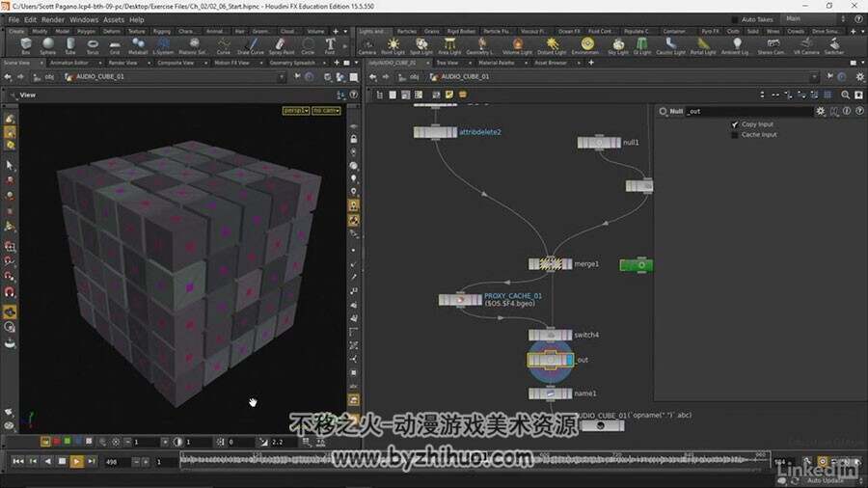Click the audio waveform timeline
The width and height of the screenshot is (868, 488).
coord(475,459)
